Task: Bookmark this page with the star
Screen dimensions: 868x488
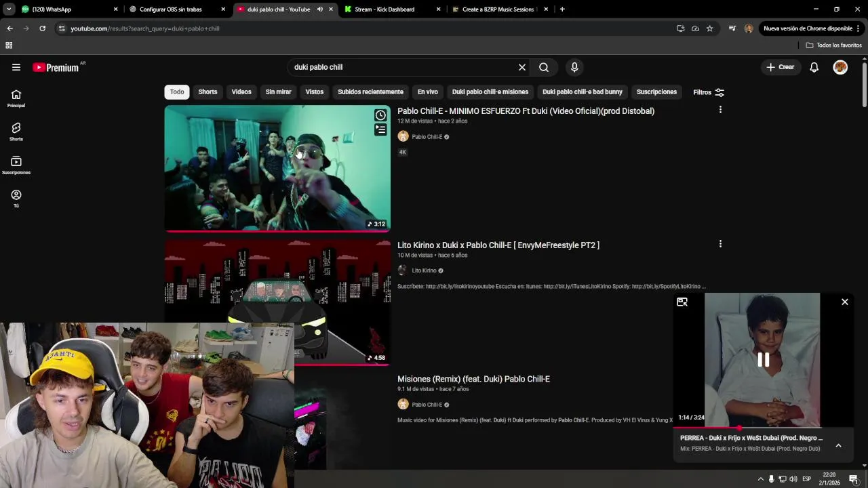Action: tap(709, 28)
